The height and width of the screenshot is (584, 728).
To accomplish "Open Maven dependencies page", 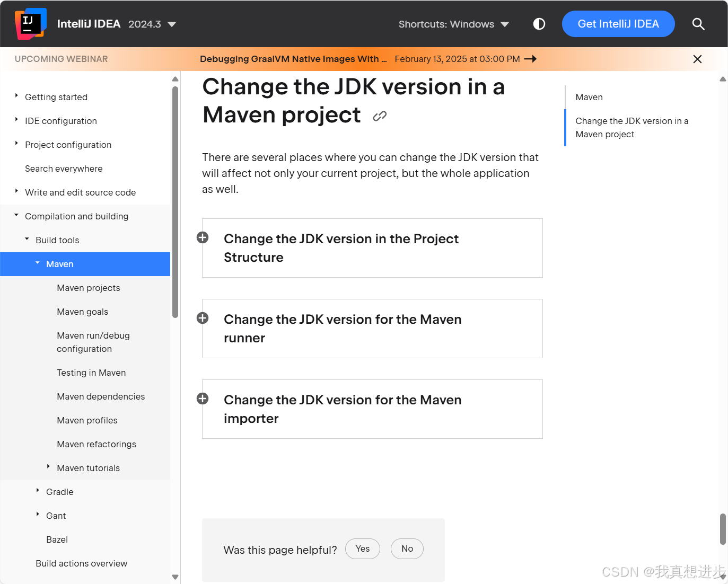I will [101, 396].
